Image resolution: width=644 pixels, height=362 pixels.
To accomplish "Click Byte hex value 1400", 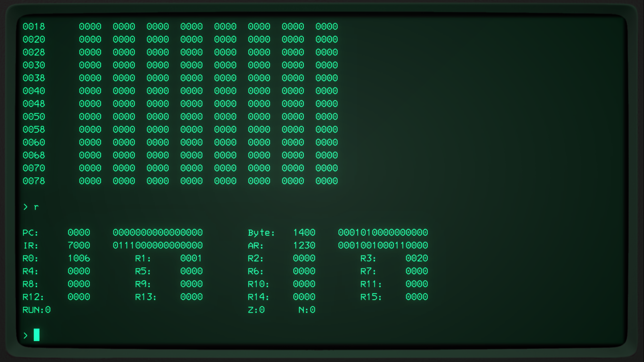I will (x=304, y=233).
